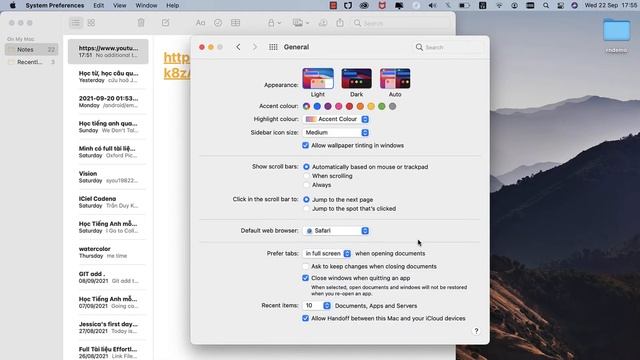Screen dimensions: 640x360
Task: Open the System Preferences menu
Action: pos(55,5)
